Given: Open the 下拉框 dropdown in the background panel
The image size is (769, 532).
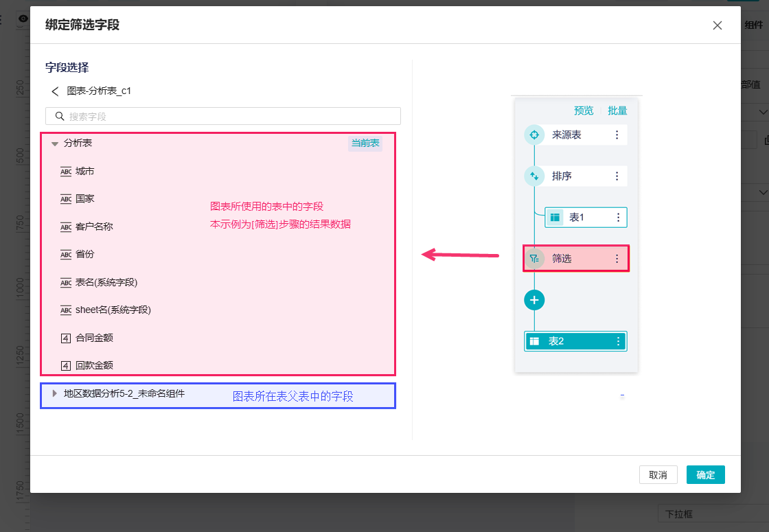Looking at the screenshot, I should click(x=713, y=514).
